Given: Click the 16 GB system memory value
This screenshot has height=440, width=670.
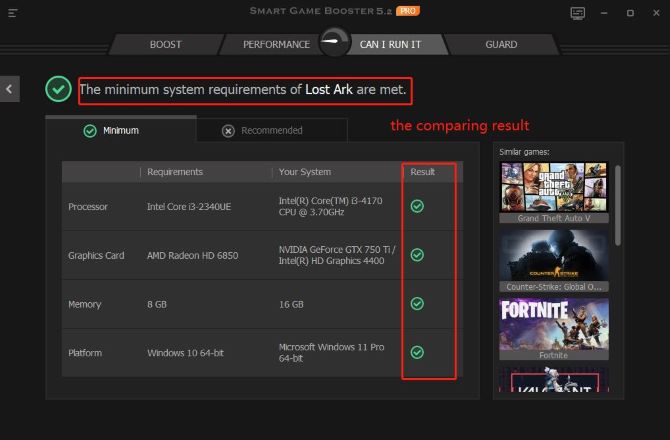Looking at the screenshot, I should pos(291,304).
